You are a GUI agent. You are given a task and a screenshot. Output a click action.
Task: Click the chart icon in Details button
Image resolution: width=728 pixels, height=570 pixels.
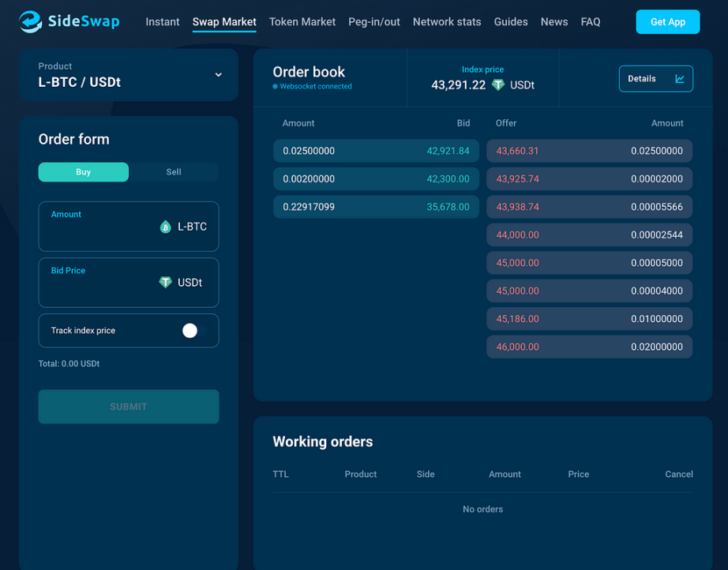click(x=680, y=79)
